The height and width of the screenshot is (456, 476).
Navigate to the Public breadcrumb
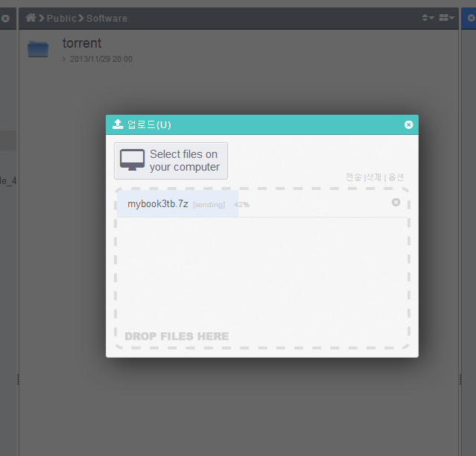tap(61, 18)
